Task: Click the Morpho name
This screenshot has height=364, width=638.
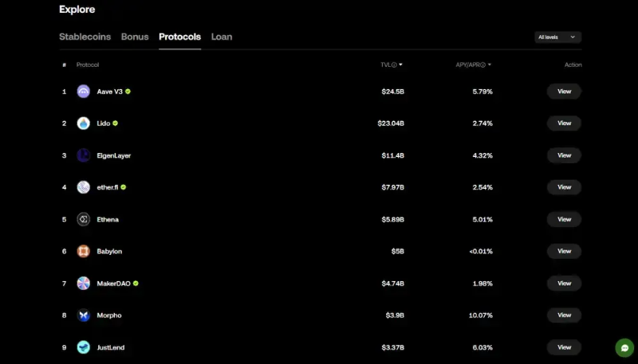Action: [109, 315]
